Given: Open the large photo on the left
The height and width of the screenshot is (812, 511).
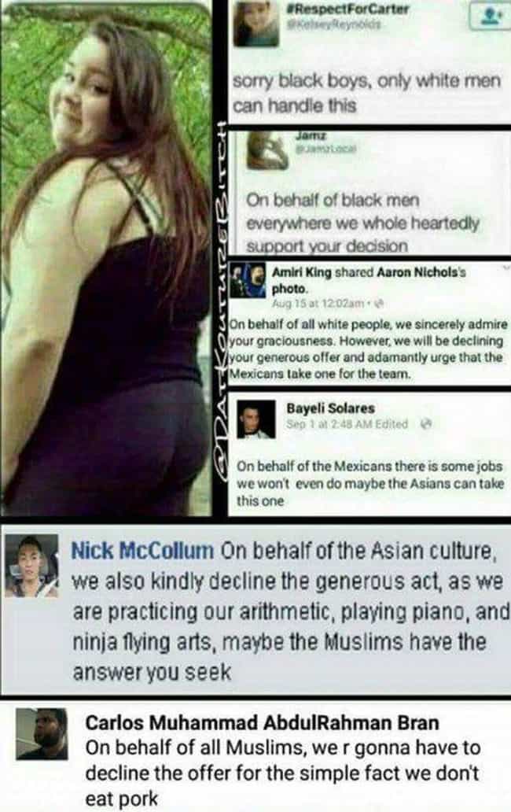Looking at the screenshot, I should [107, 259].
